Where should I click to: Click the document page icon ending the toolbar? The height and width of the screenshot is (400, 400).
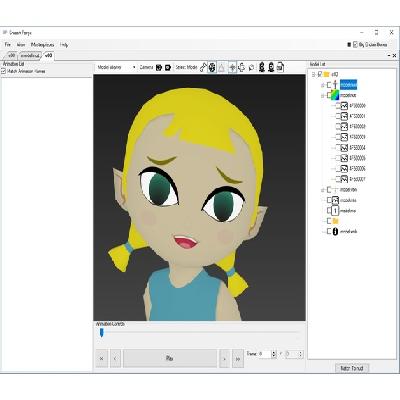(281, 67)
